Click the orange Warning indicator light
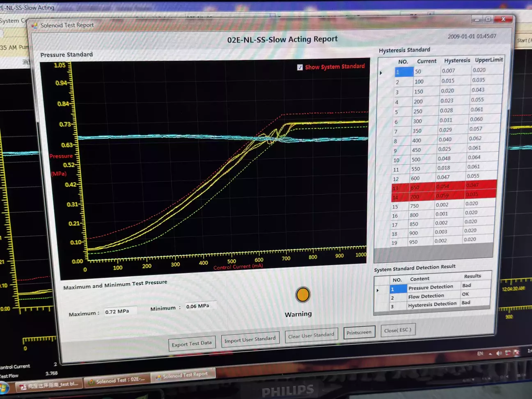 click(303, 294)
